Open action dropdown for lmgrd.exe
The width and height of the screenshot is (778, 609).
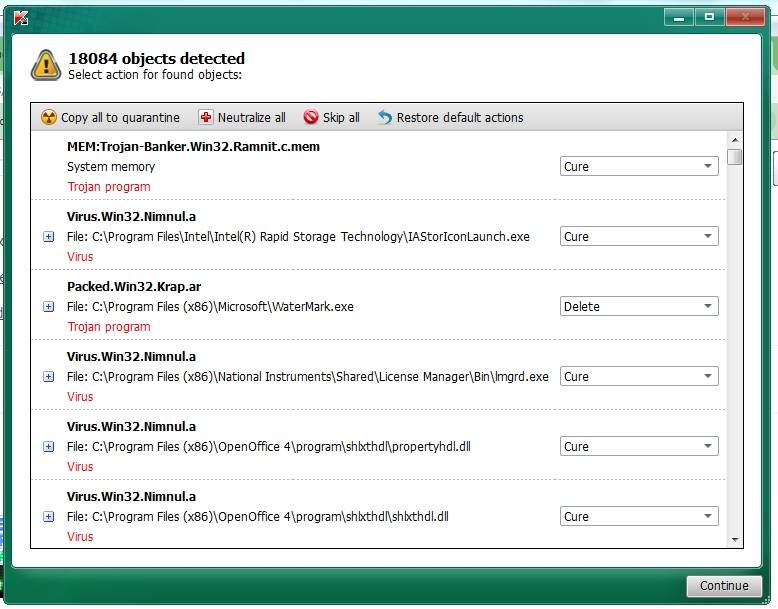pyautogui.click(x=639, y=376)
